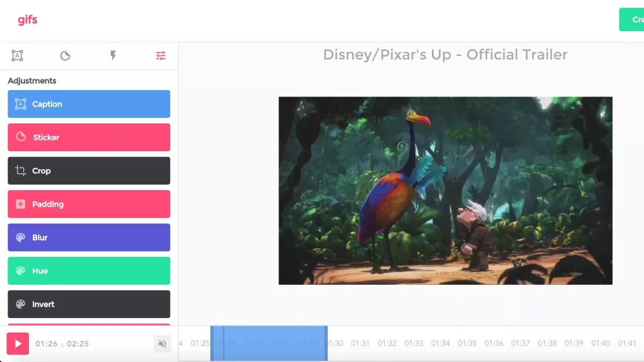Click the sticker icon inside the Sticker button
This screenshot has height=362, width=644.
[21, 137]
